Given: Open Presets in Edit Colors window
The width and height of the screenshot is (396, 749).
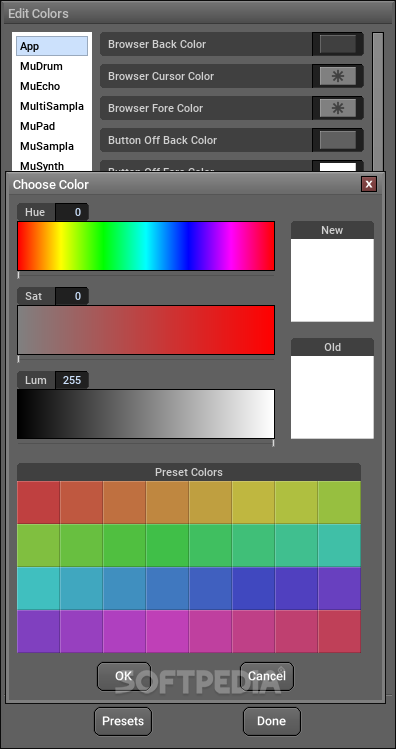Looking at the screenshot, I should click(x=123, y=721).
